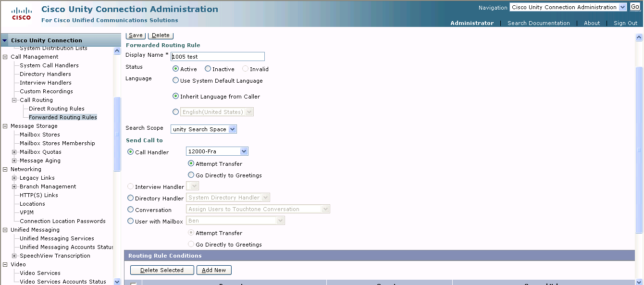Viewport: 644px width, 285px height.
Task: Open Forwarded Routing Rules
Action: click(63, 117)
